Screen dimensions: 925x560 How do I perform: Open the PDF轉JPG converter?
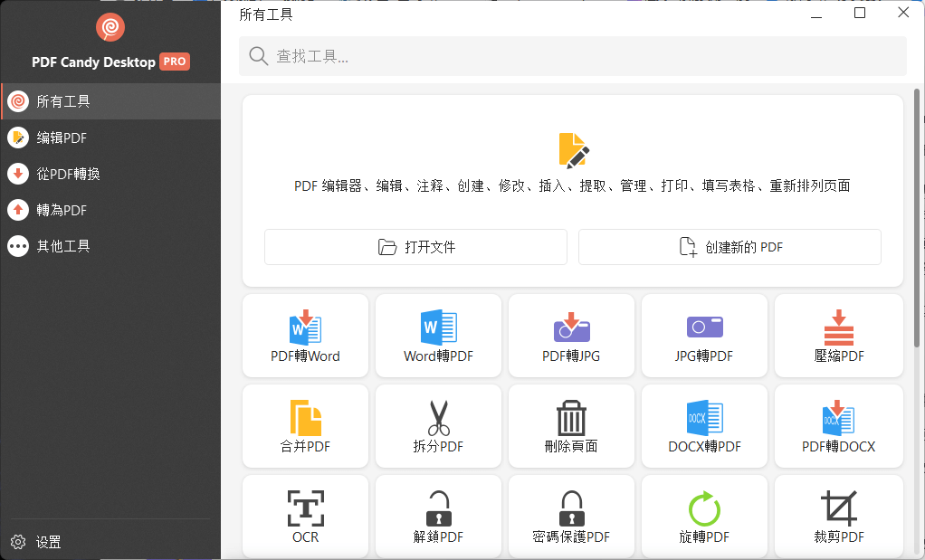[x=571, y=336]
